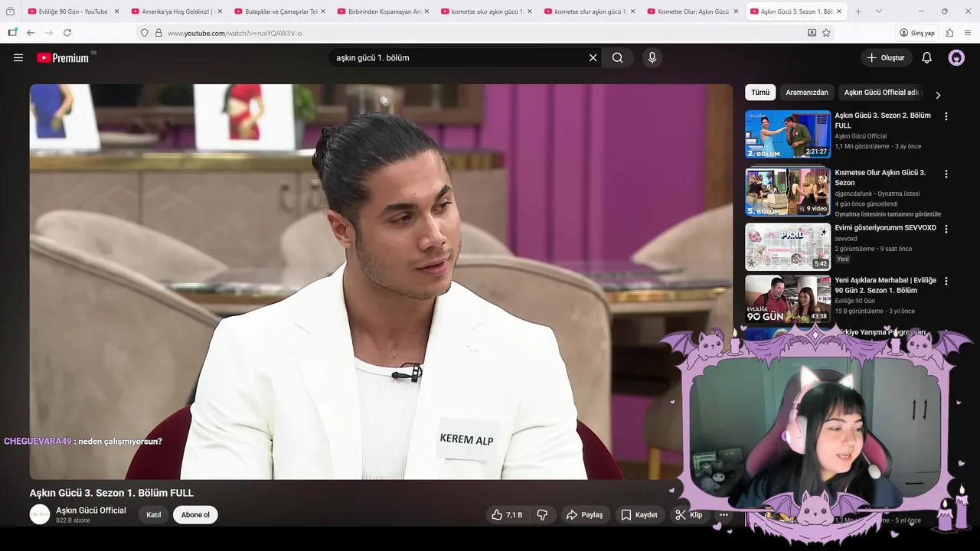Viewport: 980px width, 551px height.
Task: Open the tab groups icon before first tab
Action: (10, 11)
